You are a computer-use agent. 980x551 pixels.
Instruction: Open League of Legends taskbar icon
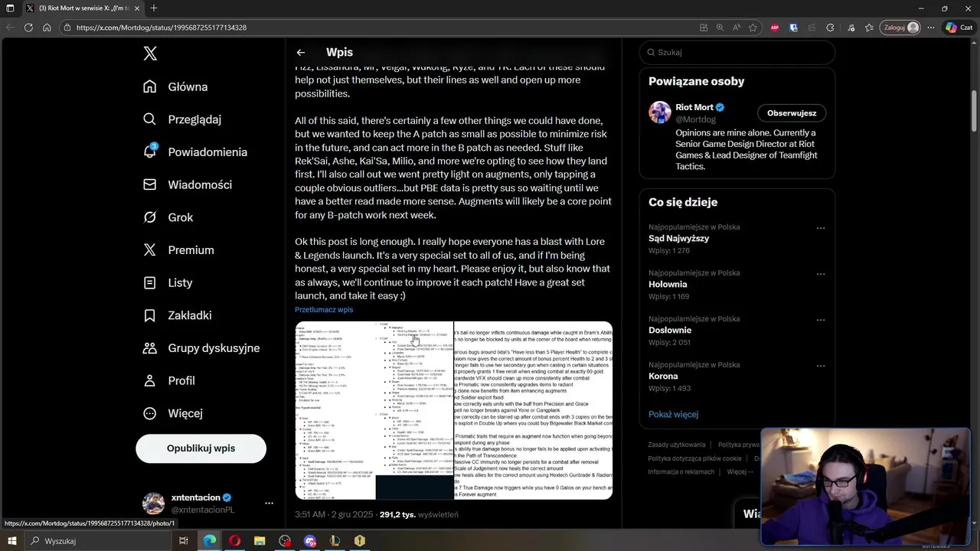(x=335, y=541)
